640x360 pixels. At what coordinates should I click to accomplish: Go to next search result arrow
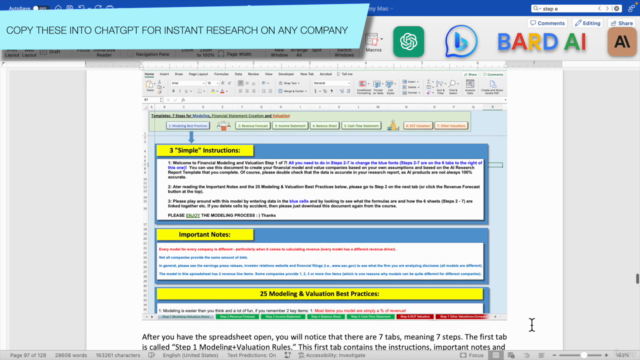[x=607, y=9]
